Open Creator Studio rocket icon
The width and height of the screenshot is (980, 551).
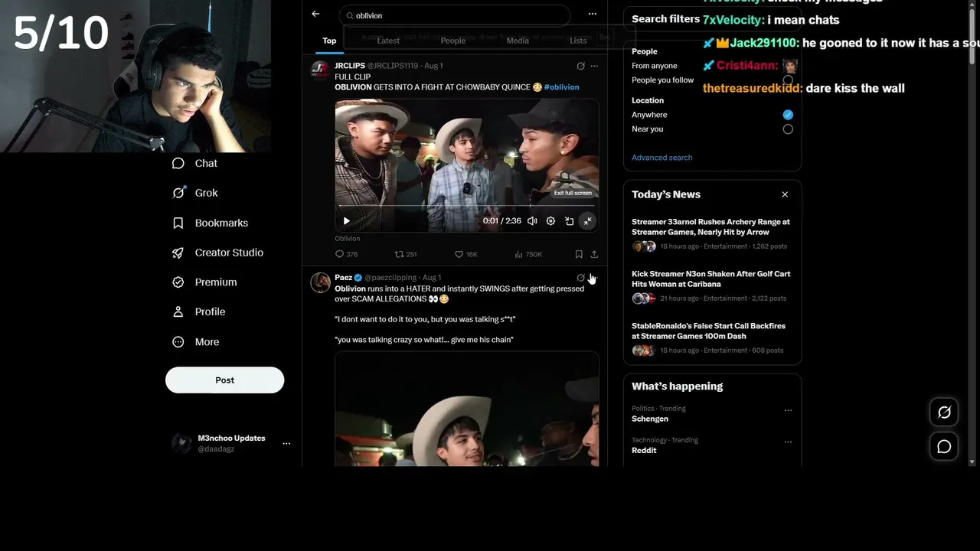point(178,253)
